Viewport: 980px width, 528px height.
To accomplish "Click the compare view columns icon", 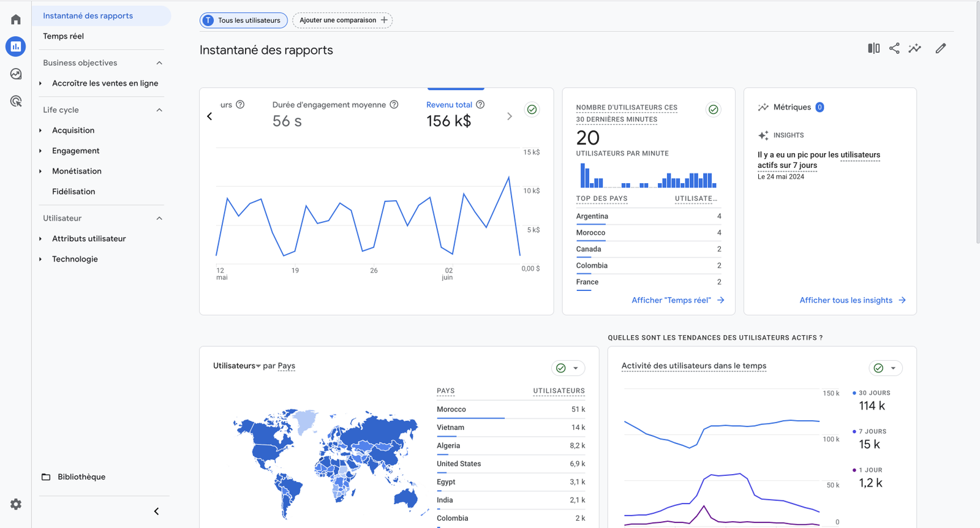I will pyautogui.click(x=874, y=48).
